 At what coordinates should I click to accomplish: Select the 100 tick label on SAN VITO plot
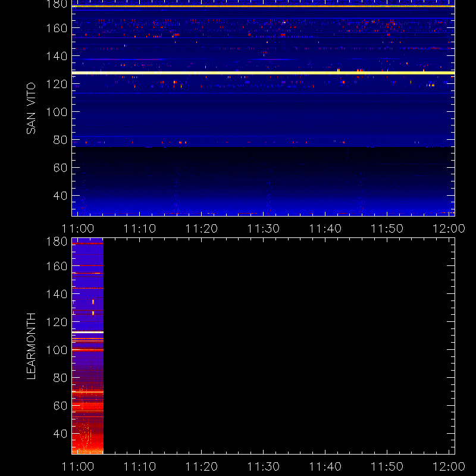pyautogui.click(x=57, y=112)
